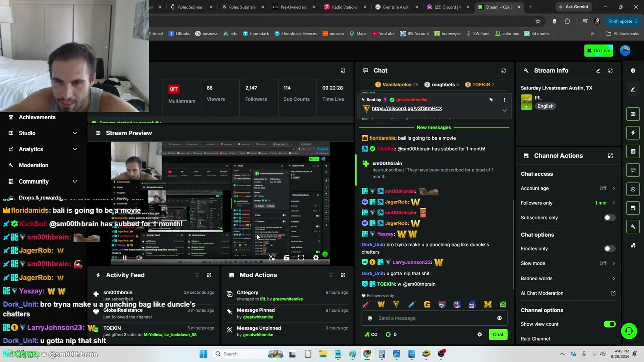Expand the pinned message chevron
This screenshot has width=644, height=362.
point(504,110)
